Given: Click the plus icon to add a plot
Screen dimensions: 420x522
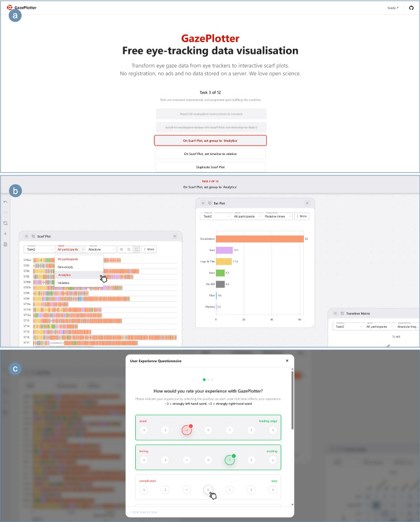Looking at the screenshot, I should [5, 234].
